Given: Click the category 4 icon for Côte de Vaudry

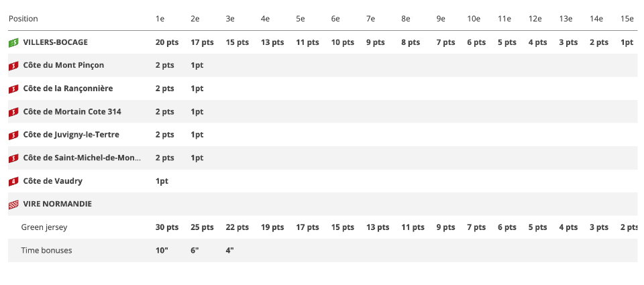Looking at the screenshot, I should tap(13, 181).
